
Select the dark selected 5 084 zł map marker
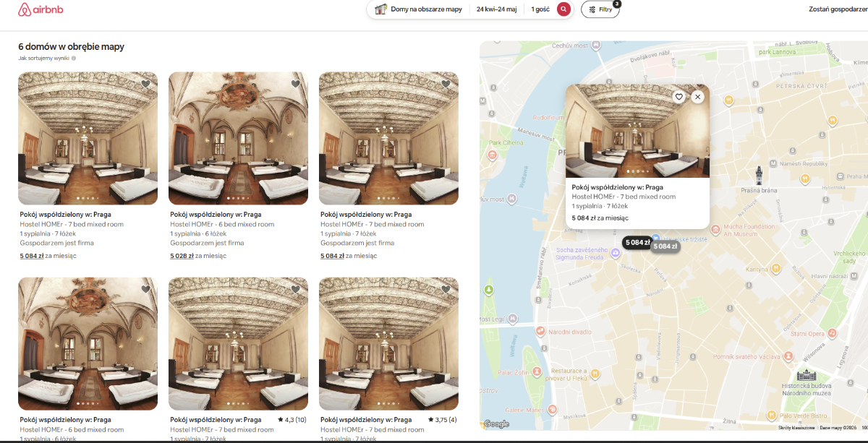(637, 242)
